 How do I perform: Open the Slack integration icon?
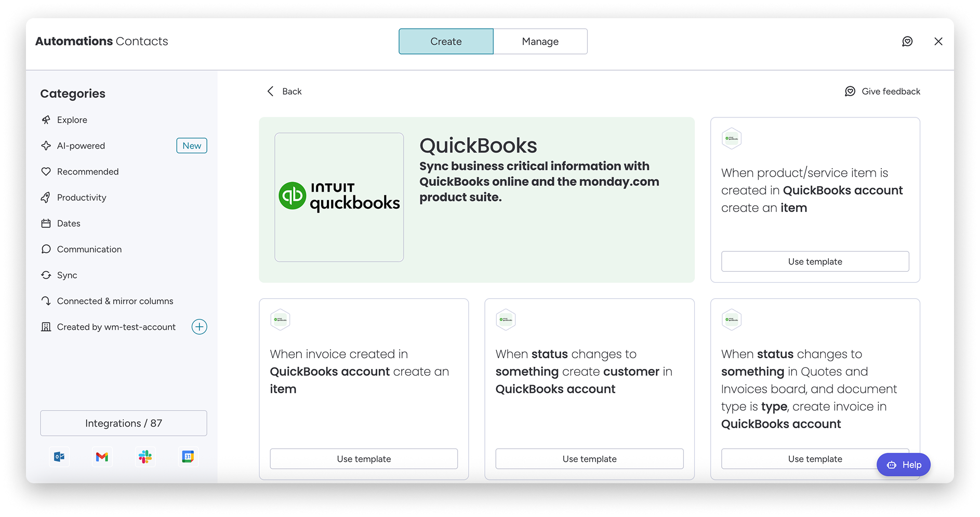coord(145,457)
